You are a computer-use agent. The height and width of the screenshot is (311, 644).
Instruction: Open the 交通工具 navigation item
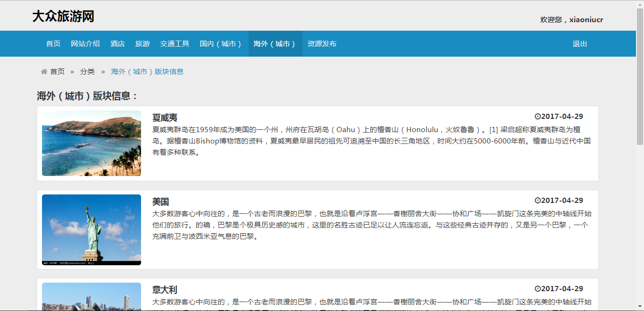click(175, 44)
